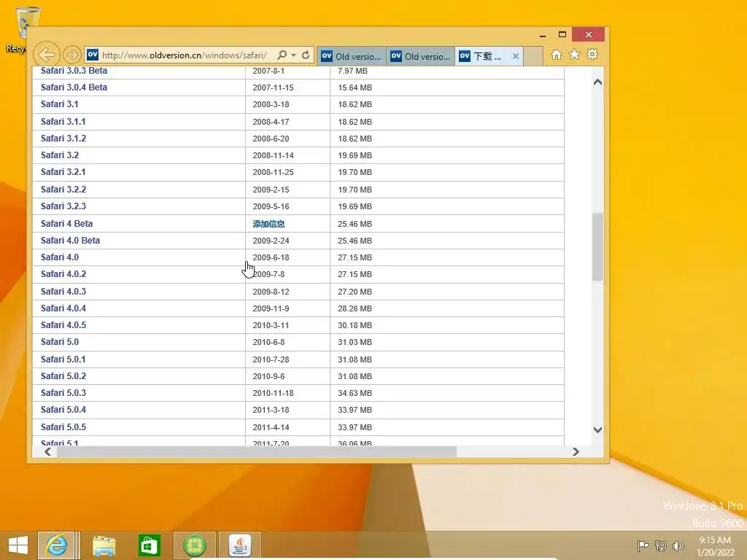The width and height of the screenshot is (747, 560).
Task: Go back with the browser Back arrow
Action: (46, 55)
